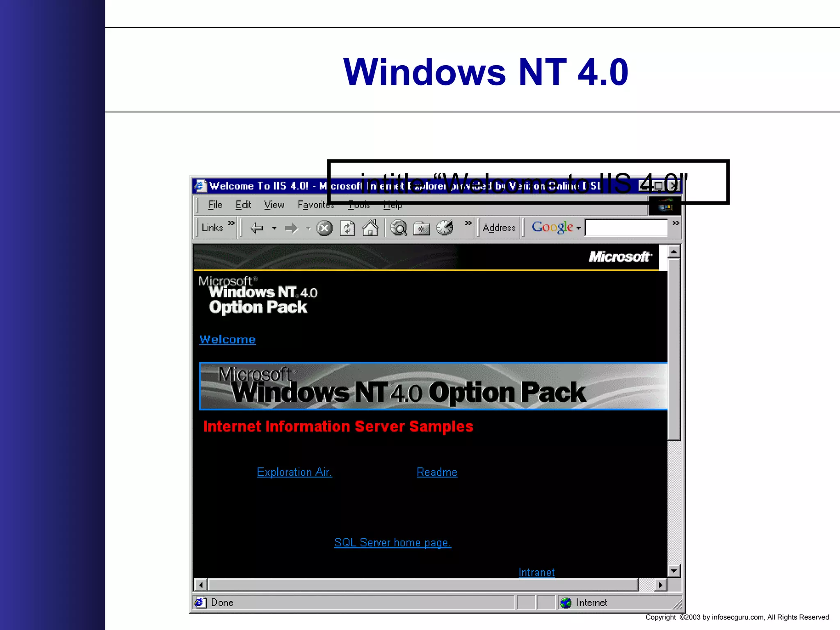Image resolution: width=840 pixels, height=630 pixels.
Task: Open the Tools menu
Action: pyautogui.click(x=359, y=205)
